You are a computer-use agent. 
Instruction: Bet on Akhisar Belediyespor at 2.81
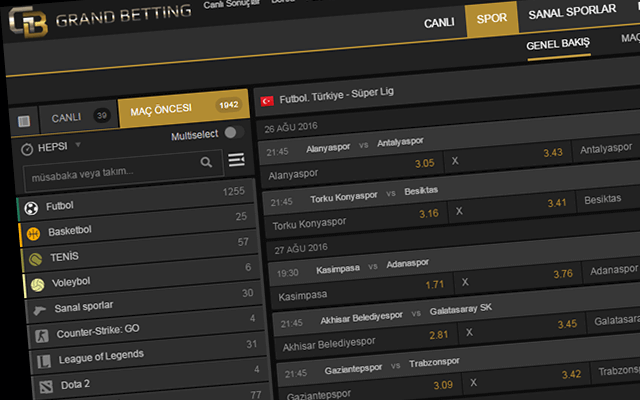tap(365, 339)
